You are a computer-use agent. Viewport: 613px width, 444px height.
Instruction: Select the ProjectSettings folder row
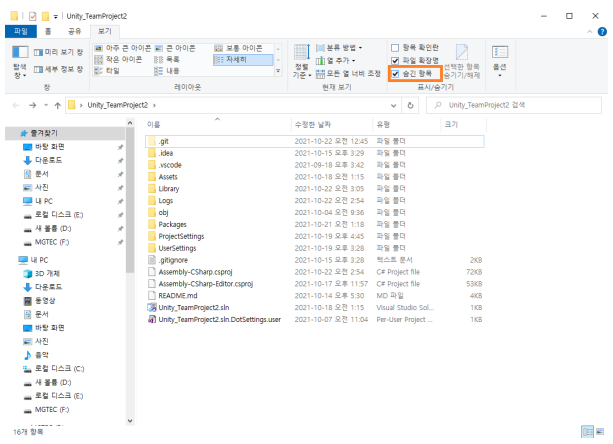315,236
